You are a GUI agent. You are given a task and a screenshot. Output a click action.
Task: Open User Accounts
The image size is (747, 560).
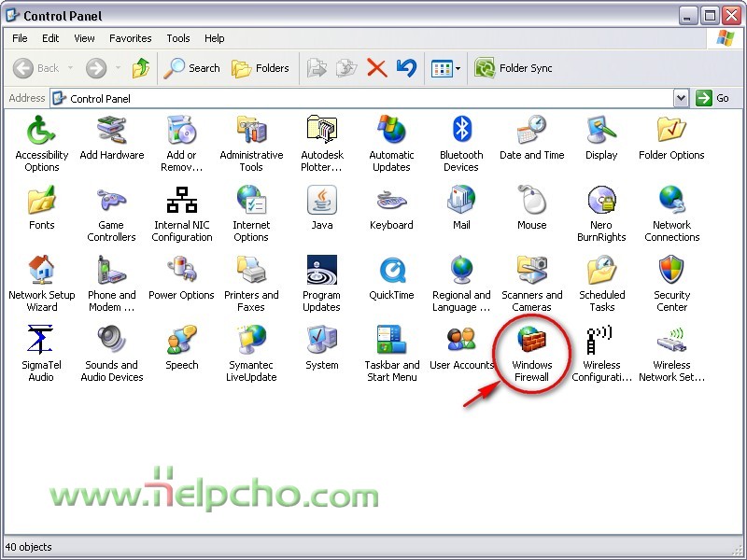pyautogui.click(x=461, y=348)
